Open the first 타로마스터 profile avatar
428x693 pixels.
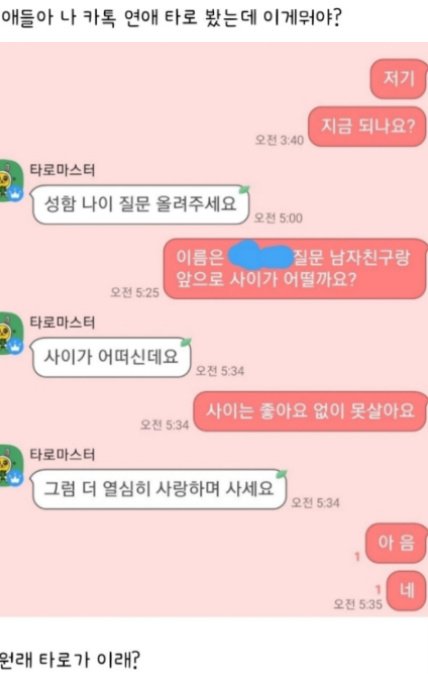(11, 181)
